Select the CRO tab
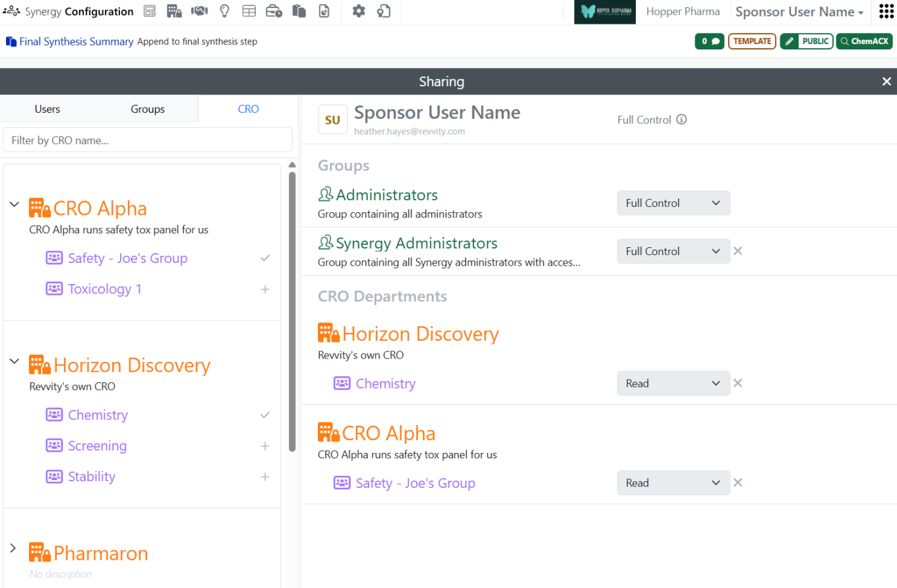This screenshot has height=588, width=897. (248, 109)
